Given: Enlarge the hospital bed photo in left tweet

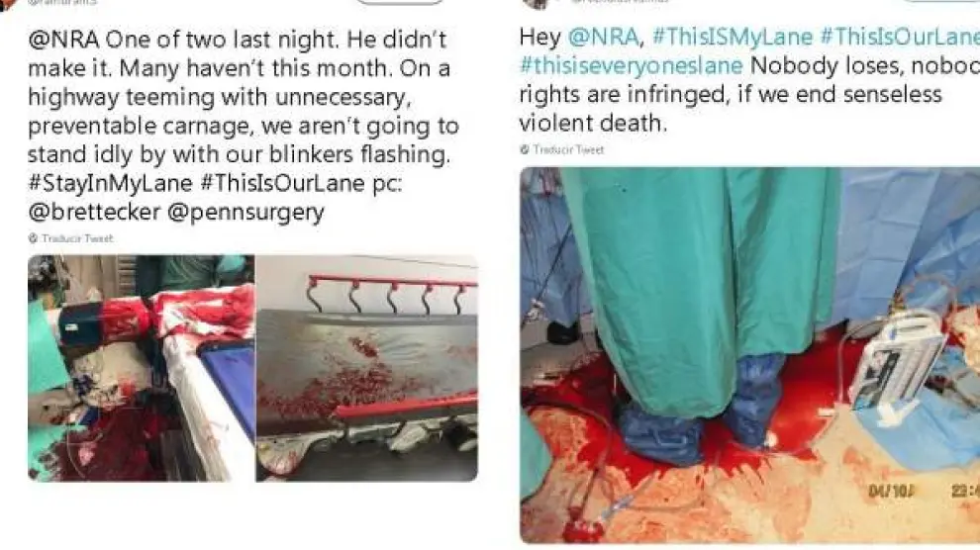Looking at the screenshot, I should point(141,368).
